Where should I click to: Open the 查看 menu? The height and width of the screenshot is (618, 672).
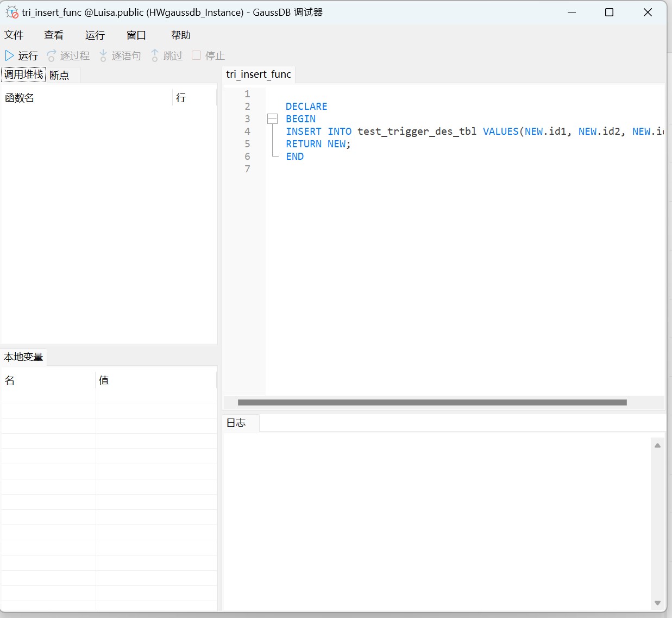point(54,35)
